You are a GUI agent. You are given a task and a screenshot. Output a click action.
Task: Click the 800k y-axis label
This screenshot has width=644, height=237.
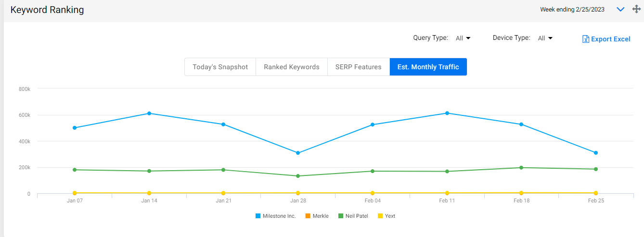pyautogui.click(x=25, y=89)
